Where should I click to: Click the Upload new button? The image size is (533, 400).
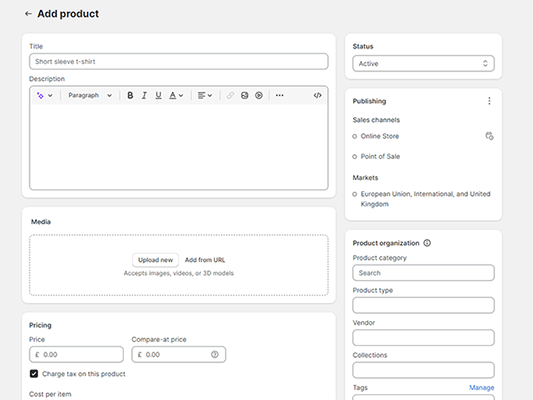click(155, 260)
